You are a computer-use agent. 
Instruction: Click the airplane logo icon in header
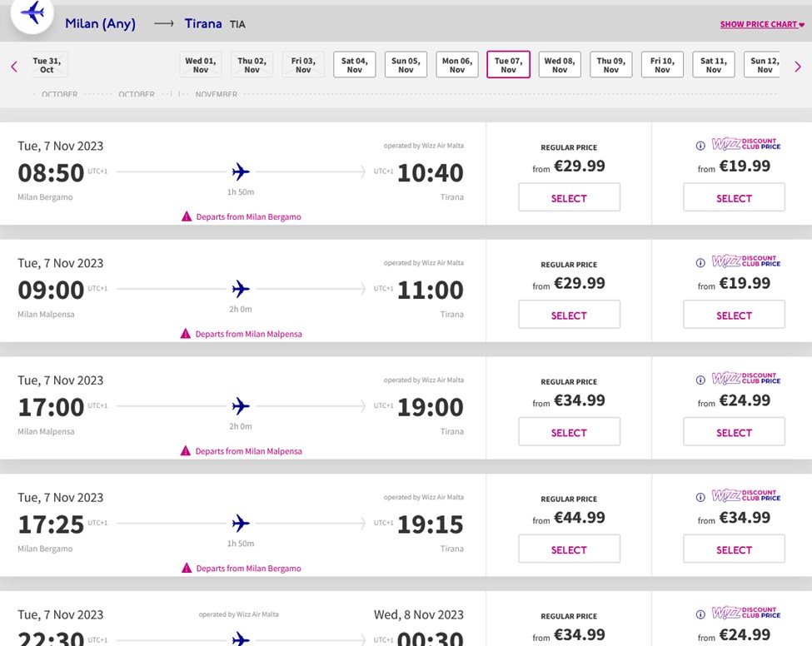[x=32, y=12]
